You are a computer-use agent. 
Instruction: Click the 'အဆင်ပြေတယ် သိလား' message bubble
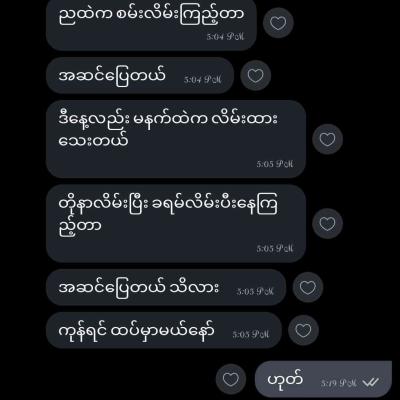pyautogui.click(x=166, y=287)
